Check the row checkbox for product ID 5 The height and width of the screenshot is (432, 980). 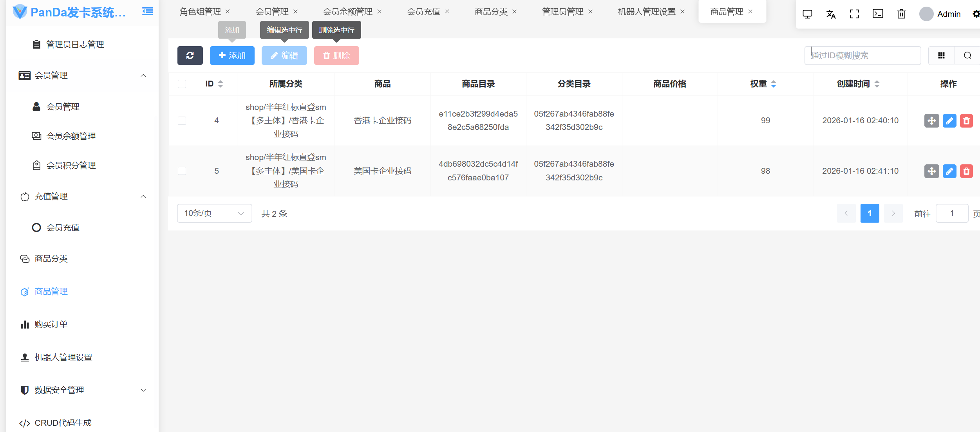[x=182, y=171]
